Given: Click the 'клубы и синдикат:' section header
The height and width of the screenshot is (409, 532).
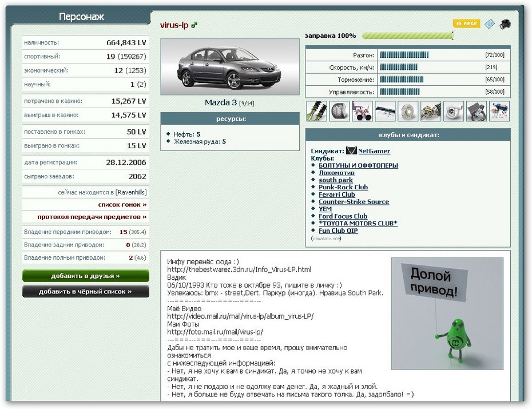Looking at the screenshot, I should click(408, 134).
